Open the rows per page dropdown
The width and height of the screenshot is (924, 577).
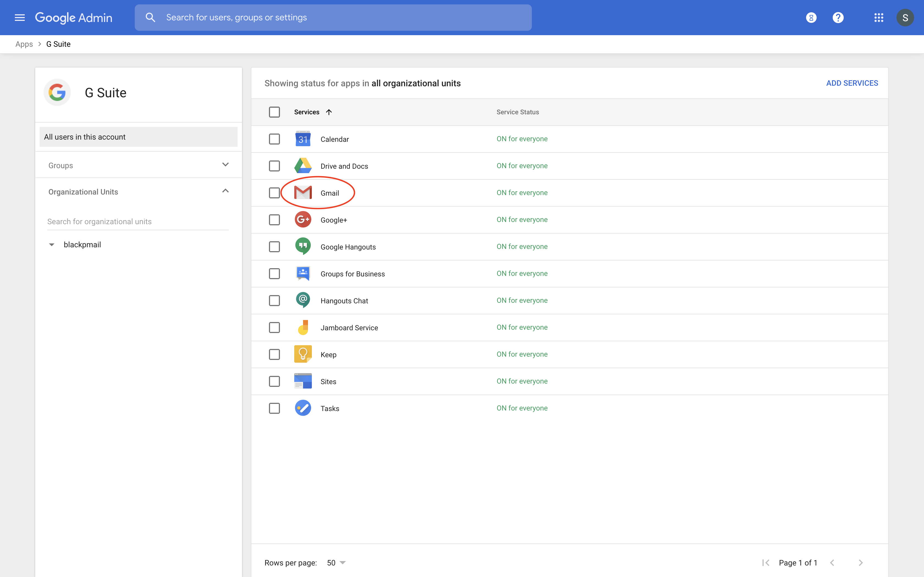(x=336, y=562)
